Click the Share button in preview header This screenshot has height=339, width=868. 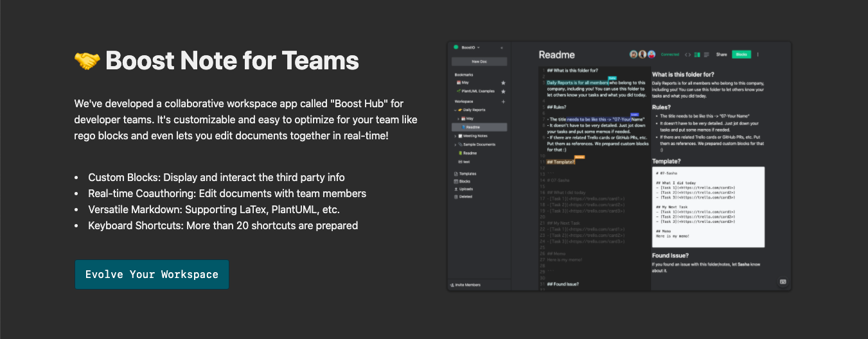tap(722, 55)
